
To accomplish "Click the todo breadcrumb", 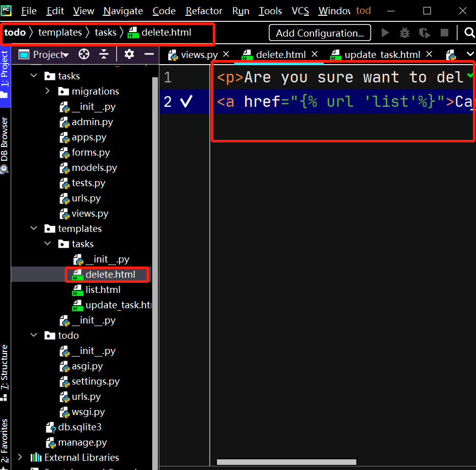I will tap(15, 32).
